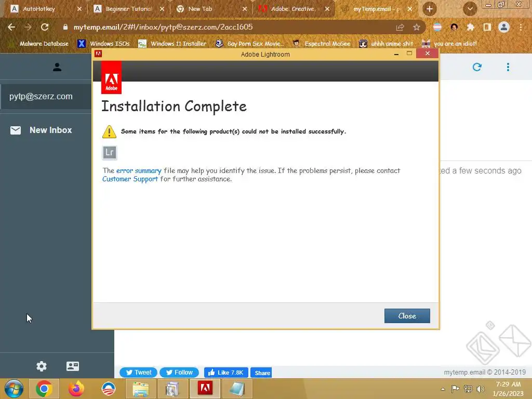Image resolution: width=532 pixels, height=399 pixels.
Task: Open the you are an idiot! bookmark
Action: (449, 44)
